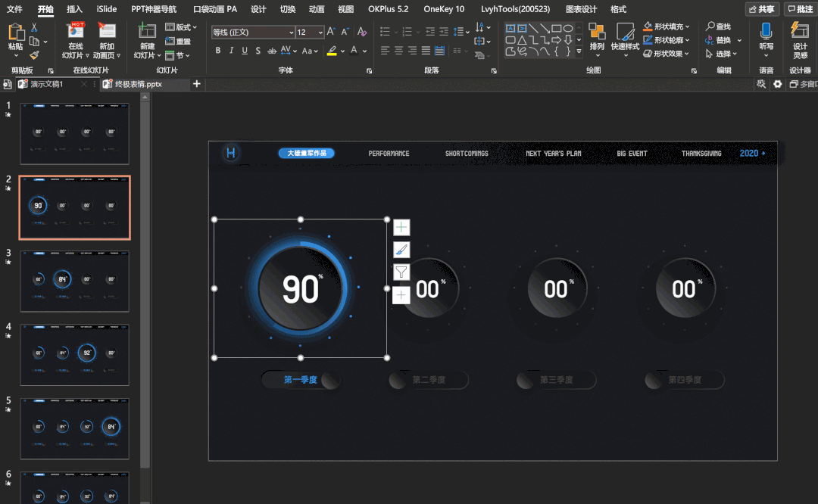818x504 pixels.
Task: Select slide 5 thumbnail
Action: point(74,428)
